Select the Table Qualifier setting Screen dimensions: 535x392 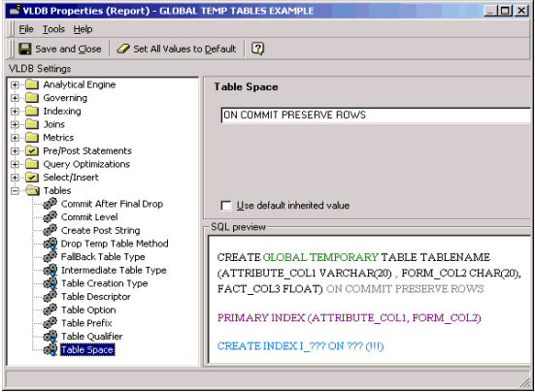pyautogui.click(x=92, y=336)
